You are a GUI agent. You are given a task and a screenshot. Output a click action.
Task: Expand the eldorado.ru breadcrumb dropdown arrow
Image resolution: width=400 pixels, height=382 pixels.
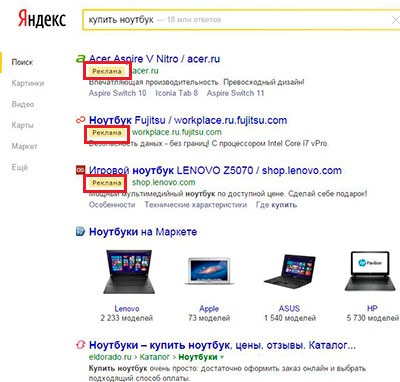222,357
